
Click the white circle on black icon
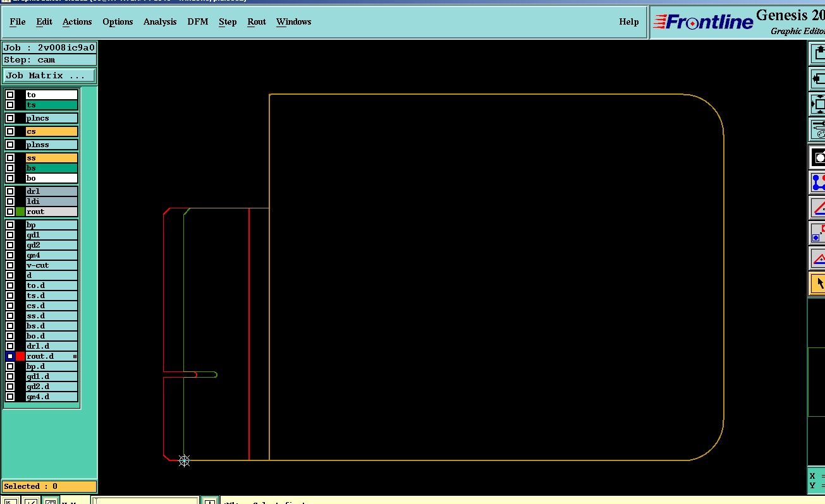(x=819, y=157)
